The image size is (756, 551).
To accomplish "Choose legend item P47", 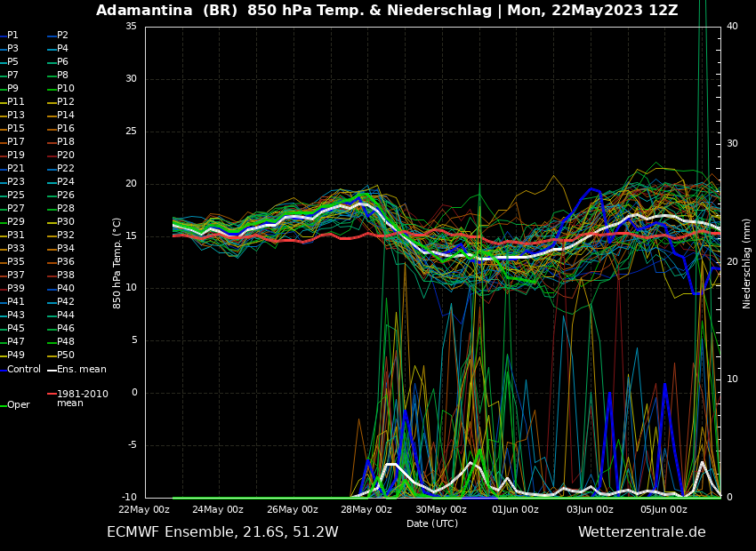I will click(12, 341).
